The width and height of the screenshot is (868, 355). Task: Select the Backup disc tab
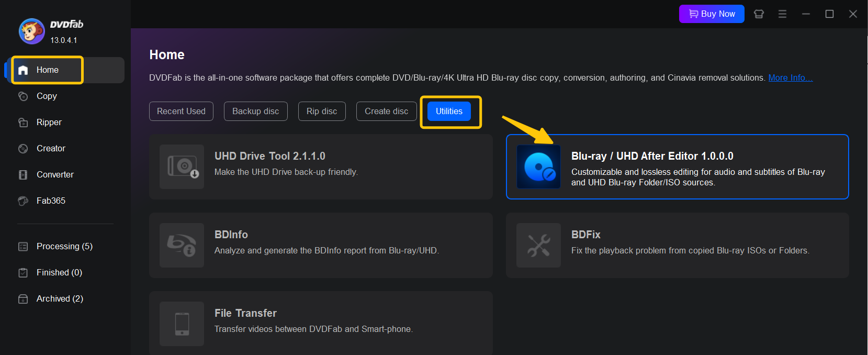tap(256, 111)
